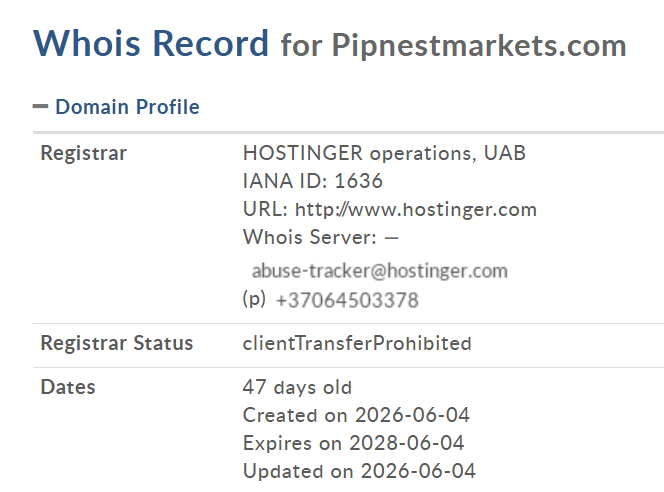Select clientTransferProhibited status value
Screen dimensions: 664x492
click(357, 343)
